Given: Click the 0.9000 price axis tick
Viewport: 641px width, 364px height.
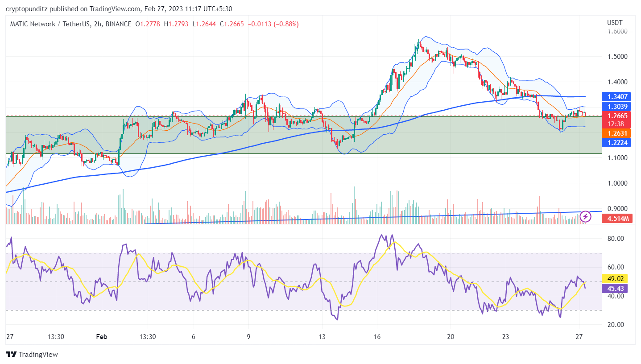Looking at the screenshot, I should 617,209.
